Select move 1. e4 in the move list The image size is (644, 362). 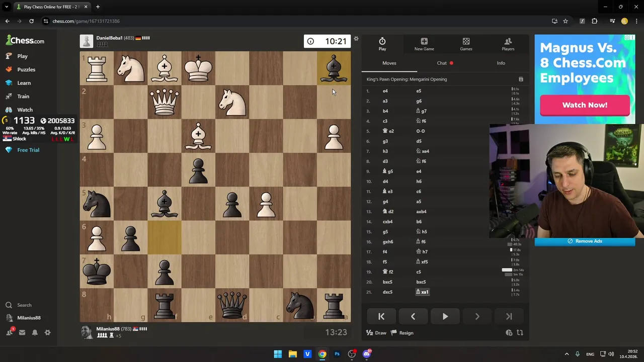point(385,91)
